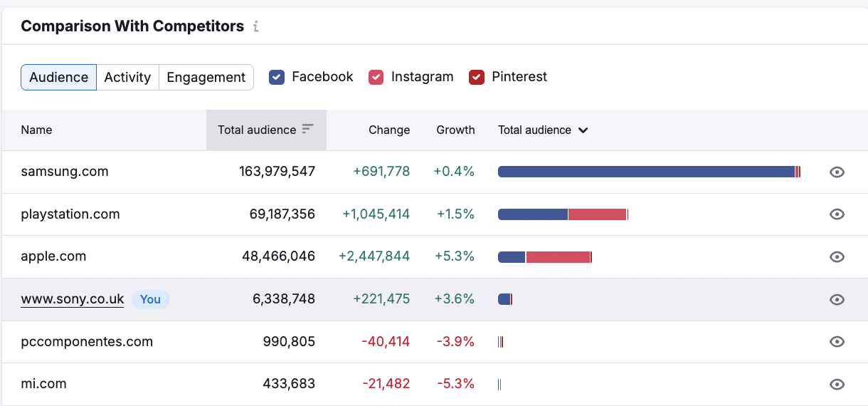Toggle visibility of playstation.com row

tap(837, 214)
